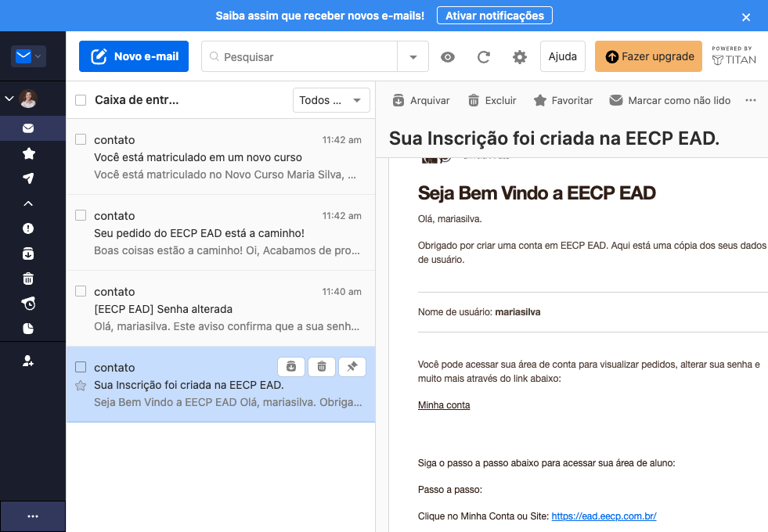The width and height of the screenshot is (768, 532).
Task: Open the mail app switcher icon
Action: (28, 56)
